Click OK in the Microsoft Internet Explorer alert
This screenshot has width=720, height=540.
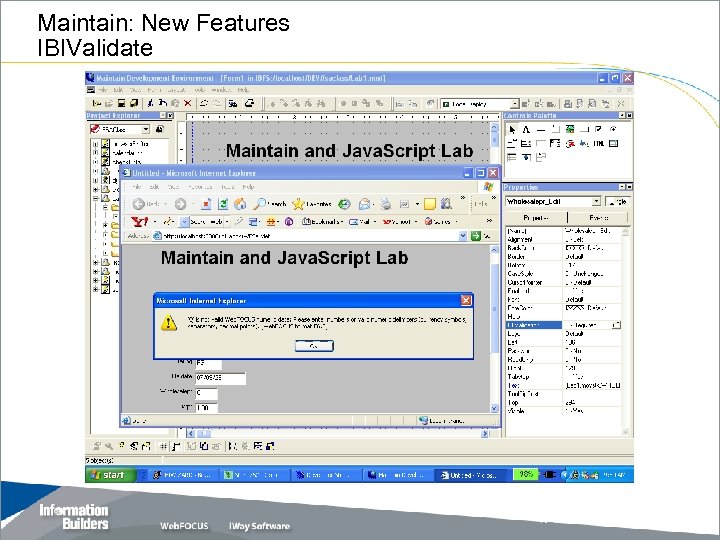point(314,346)
